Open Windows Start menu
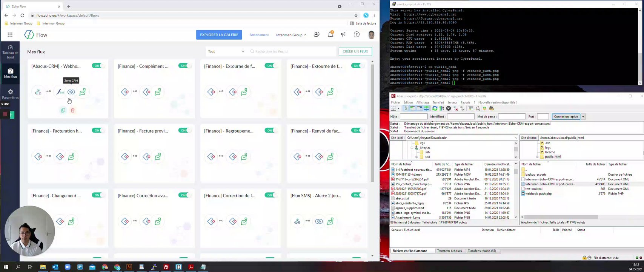 pyautogui.click(x=6, y=267)
